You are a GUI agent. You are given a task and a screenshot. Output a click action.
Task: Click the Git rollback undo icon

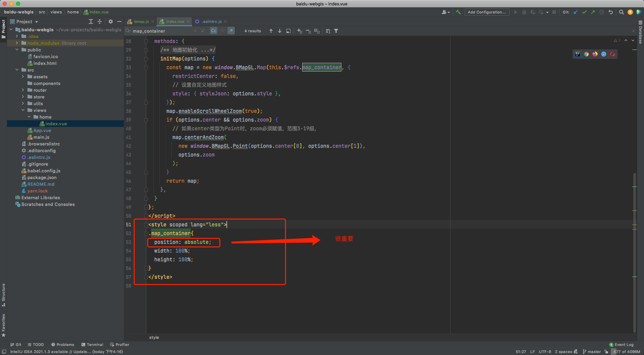point(610,12)
